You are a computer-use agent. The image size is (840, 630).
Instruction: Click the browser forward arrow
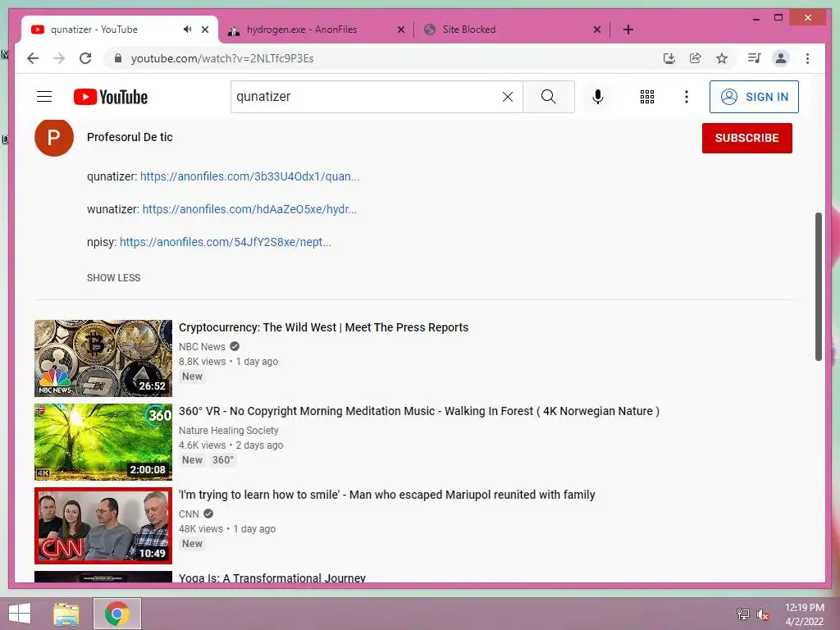(x=59, y=58)
